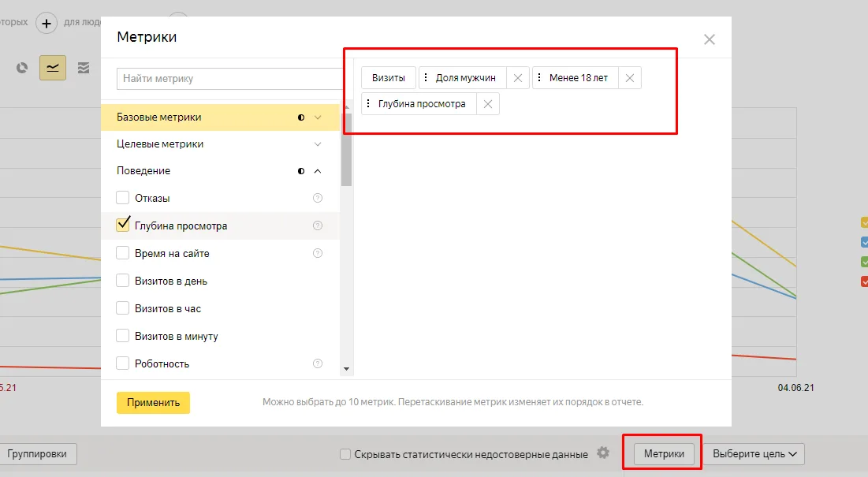Open the Выберите цель dropdown
The width and height of the screenshot is (868, 477).
pyautogui.click(x=754, y=454)
